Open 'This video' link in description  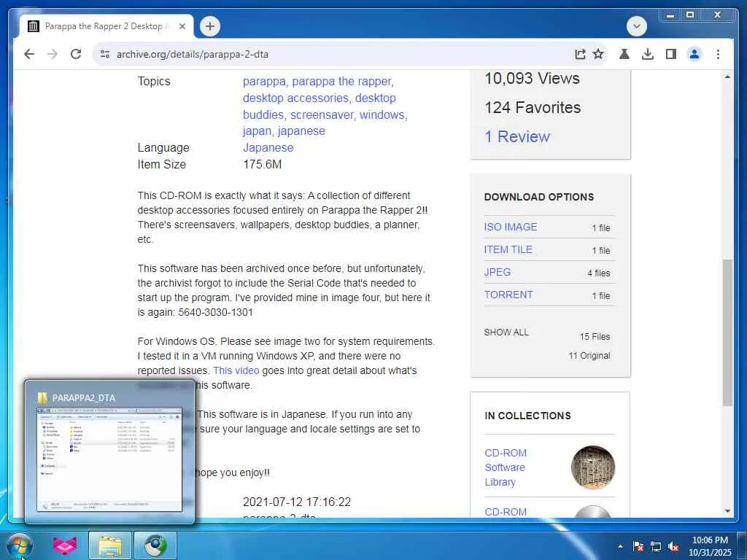[236, 370]
